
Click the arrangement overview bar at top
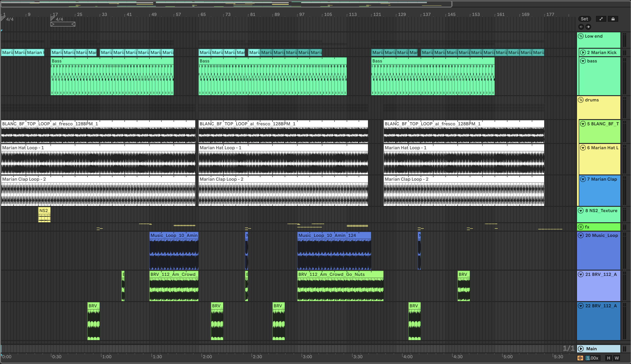tap(226, 4)
